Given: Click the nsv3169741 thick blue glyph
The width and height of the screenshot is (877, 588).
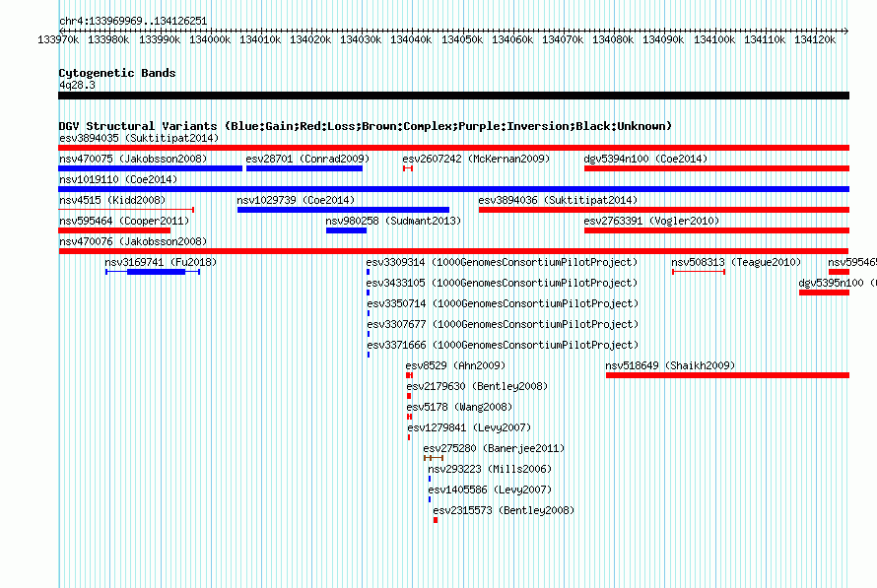Looking at the screenshot, I should (x=156, y=272).
